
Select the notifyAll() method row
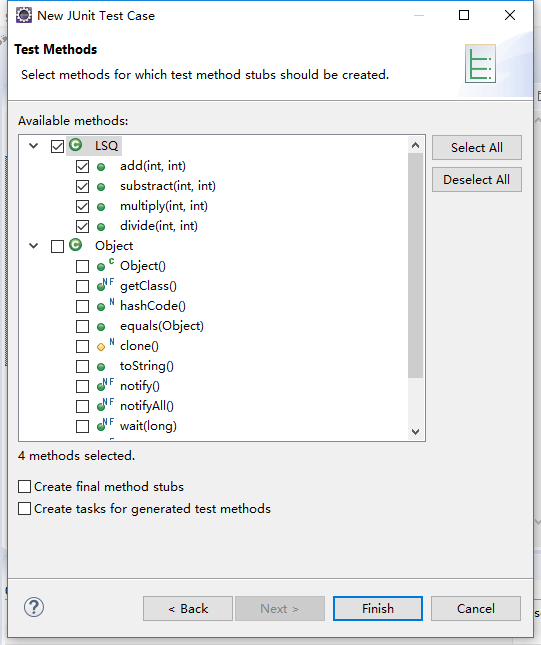(146, 406)
